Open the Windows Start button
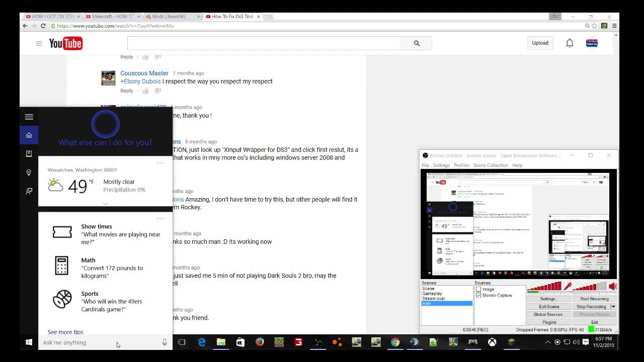Image resolution: width=644 pixels, height=362 pixels. coord(29,342)
